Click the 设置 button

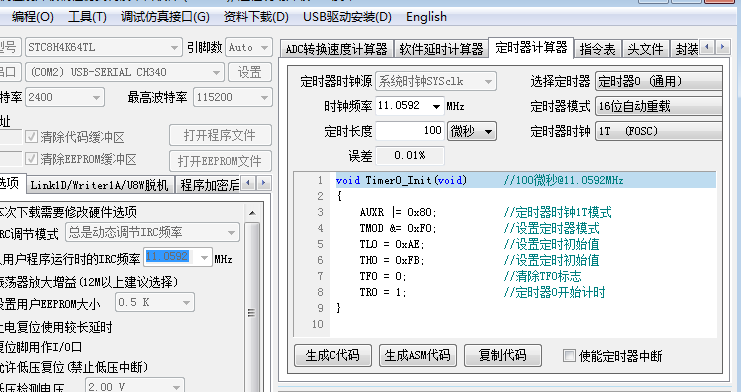250,72
